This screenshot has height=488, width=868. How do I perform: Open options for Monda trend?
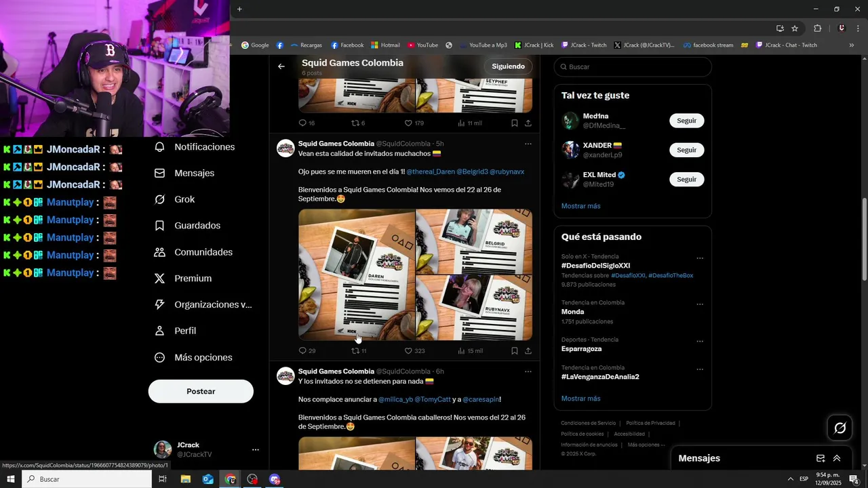tap(700, 304)
